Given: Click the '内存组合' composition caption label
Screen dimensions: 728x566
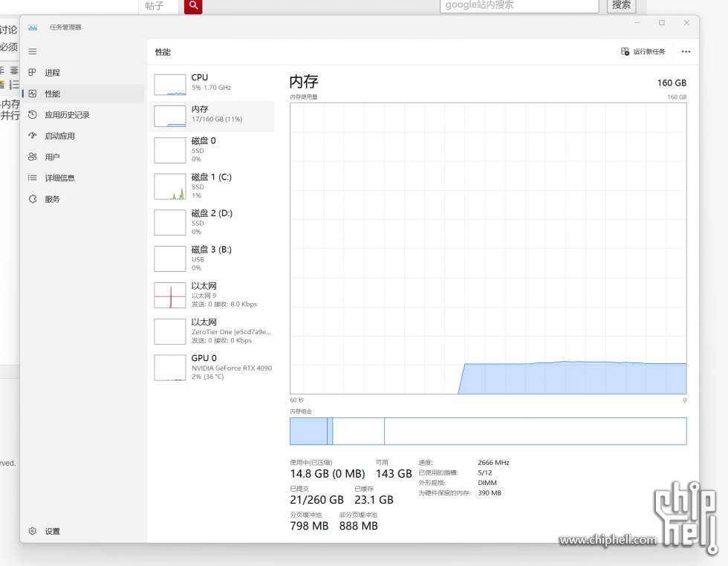Looking at the screenshot, I should click(x=301, y=412).
